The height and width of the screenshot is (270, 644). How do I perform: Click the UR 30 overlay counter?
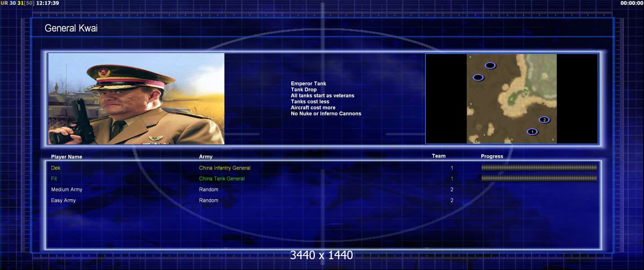tap(8, 3)
